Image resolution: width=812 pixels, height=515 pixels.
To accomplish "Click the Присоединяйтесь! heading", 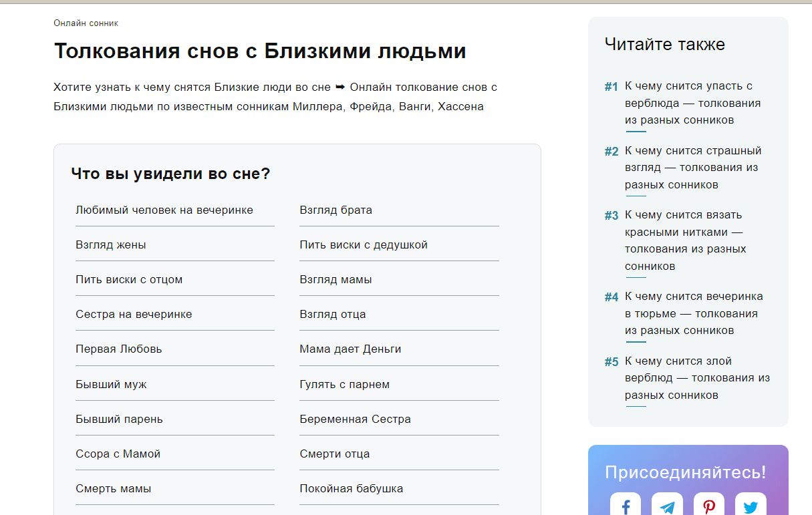I will click(686, 472).
